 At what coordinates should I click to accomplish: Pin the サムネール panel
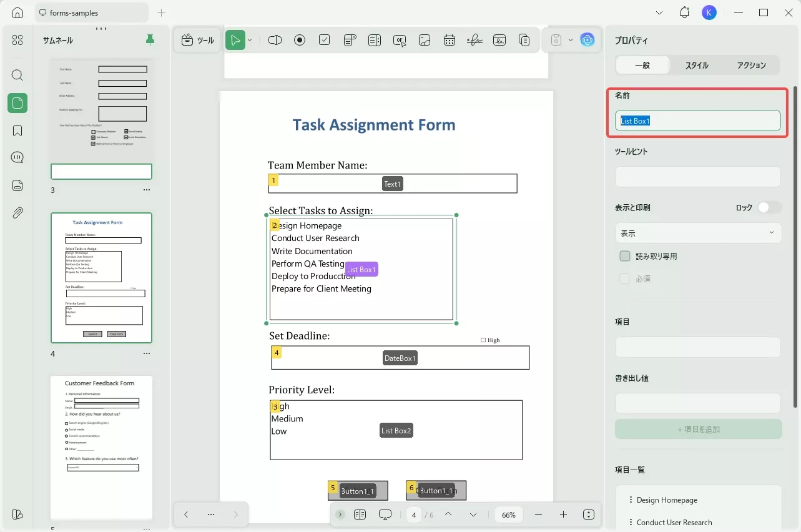150,41
